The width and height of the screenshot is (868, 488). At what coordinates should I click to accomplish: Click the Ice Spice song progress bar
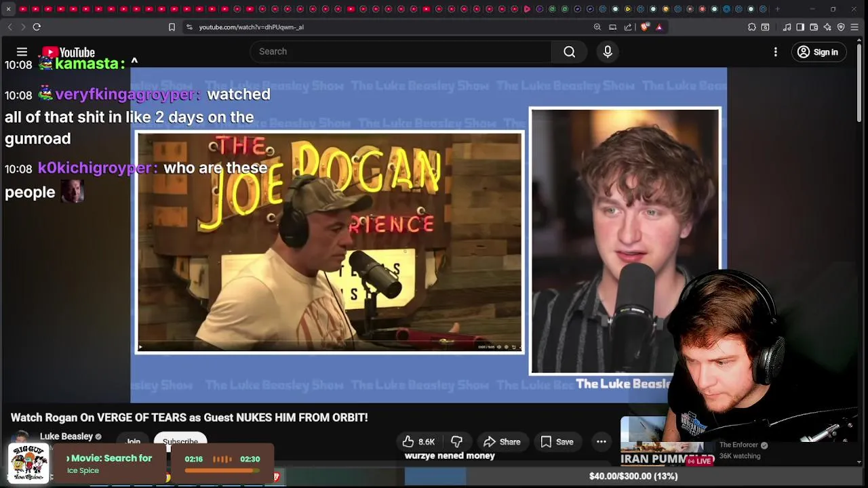click(x=222, y=470)
